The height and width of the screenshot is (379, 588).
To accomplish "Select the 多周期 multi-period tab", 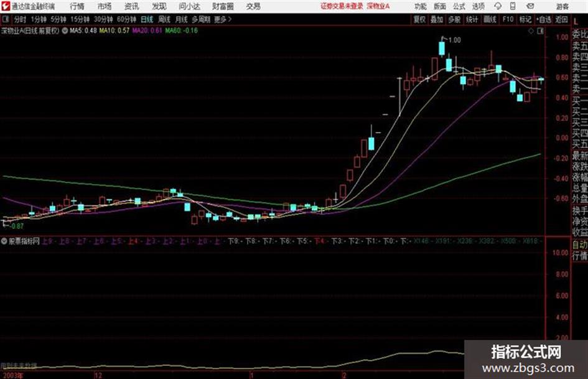I will tap(200, 19).
